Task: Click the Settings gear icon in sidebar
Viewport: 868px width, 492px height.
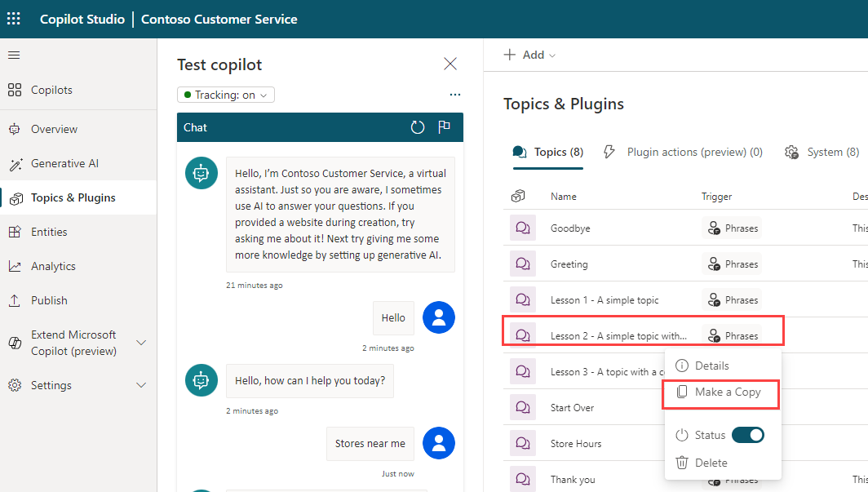Action: (15, 385)
